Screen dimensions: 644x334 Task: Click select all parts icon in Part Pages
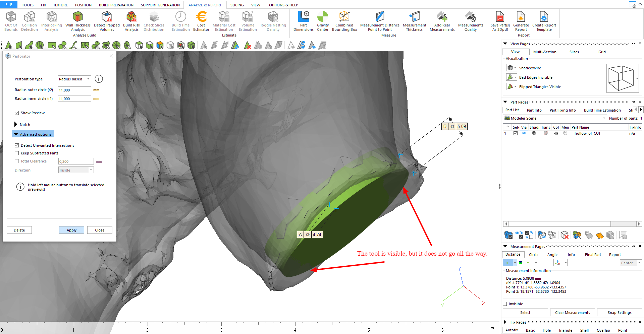(x=508, y=235)
